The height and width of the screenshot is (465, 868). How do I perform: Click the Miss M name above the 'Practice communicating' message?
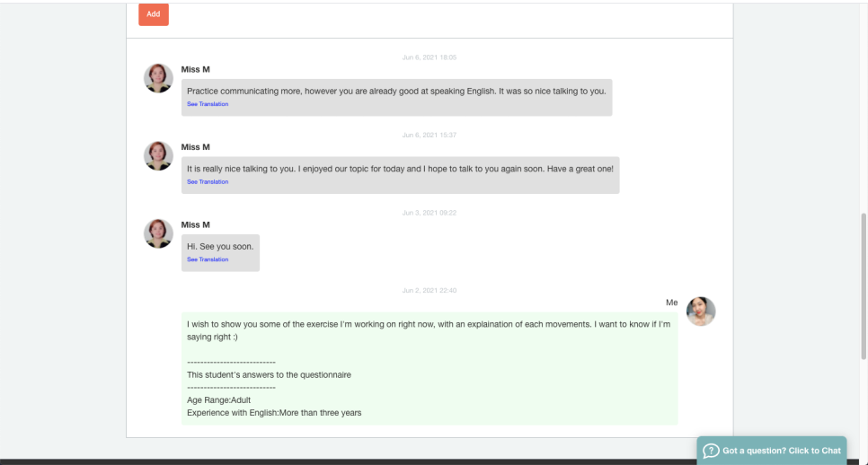tap(195, 69)
